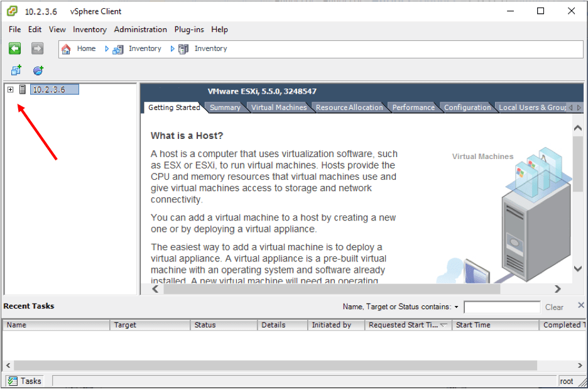Switch to the Virtual Machines tab
Viewport: 588px width, 389px height.
click(279, 107)
